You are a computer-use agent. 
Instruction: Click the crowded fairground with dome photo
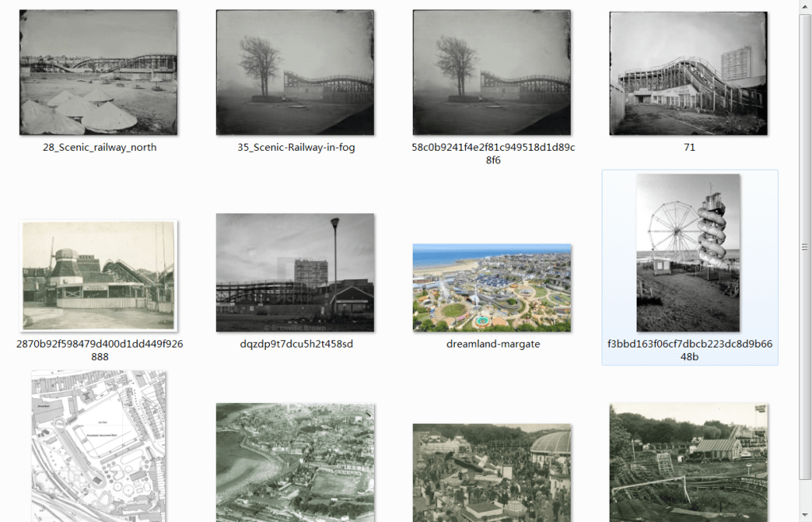click(x=491, y=472)
